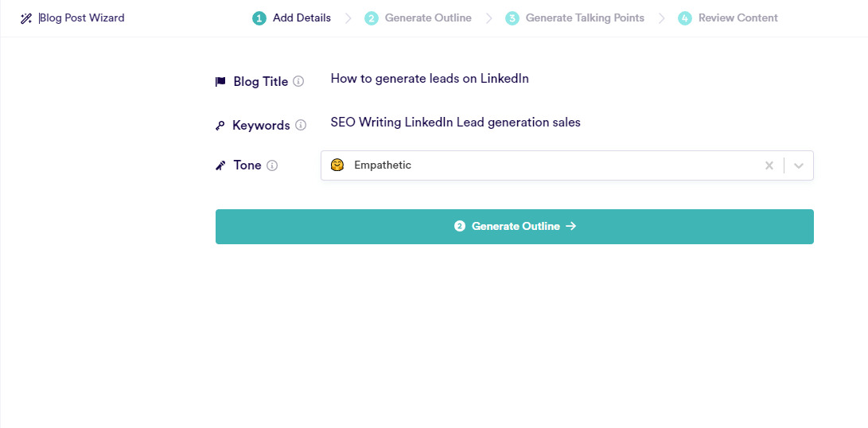Screen dimensions: 868x428
Task: Click the large Generate Outline button
Action: (514, 227)
